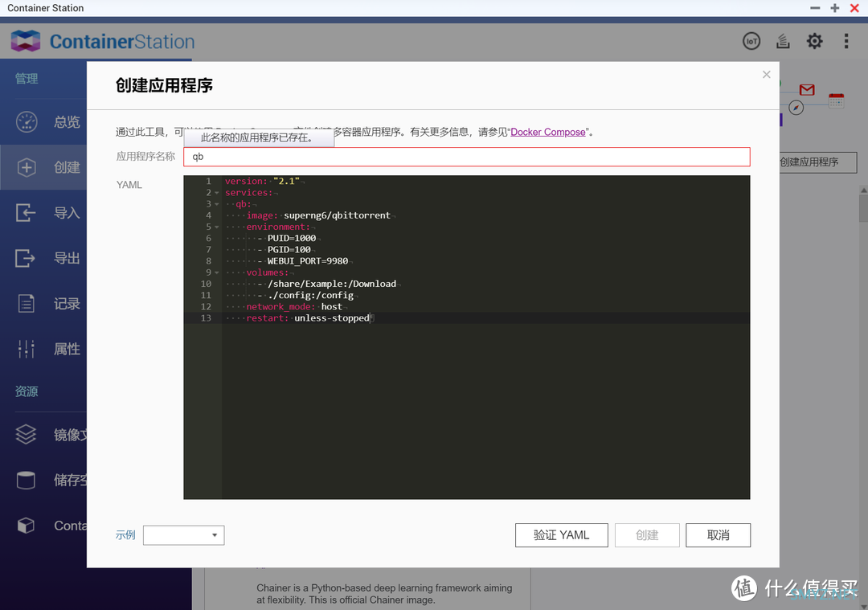Click the line restart: unless-stopped
The image size is (868, 610).
tap(308, 317)
